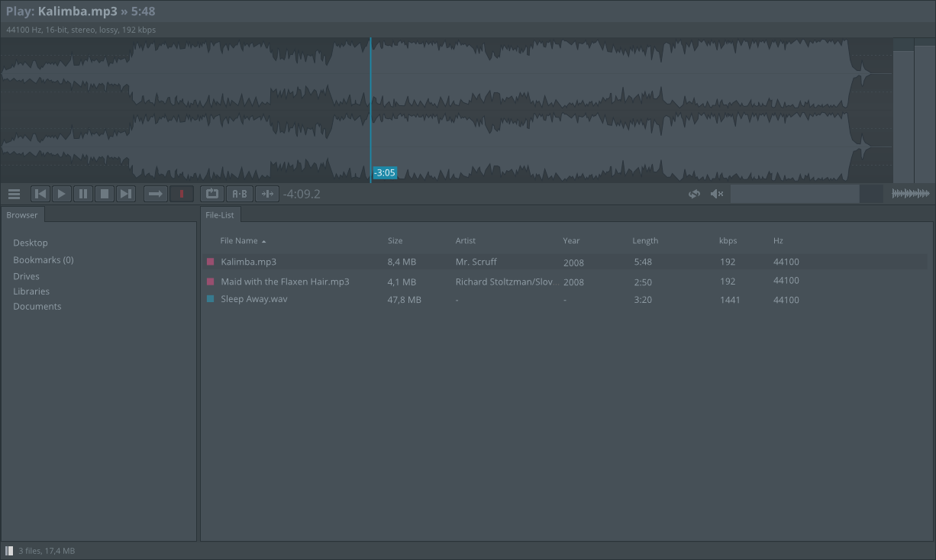This screenshot has width=936, height=560.
Task: Click the waveform view icon
Action: tap(910, 194)
